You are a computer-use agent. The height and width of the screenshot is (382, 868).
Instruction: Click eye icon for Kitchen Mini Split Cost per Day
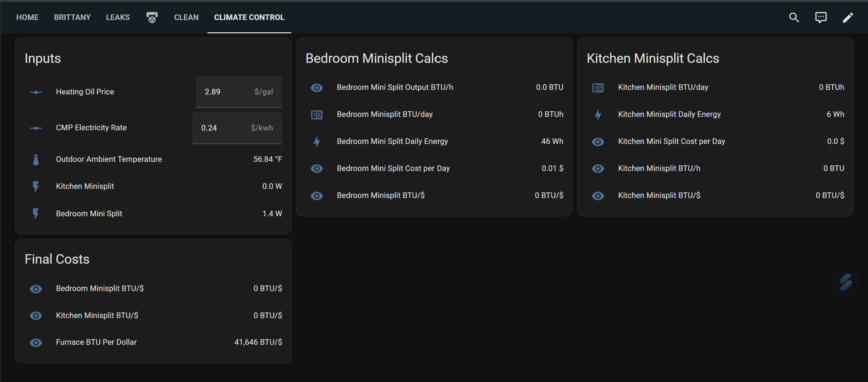coord(598,141)
